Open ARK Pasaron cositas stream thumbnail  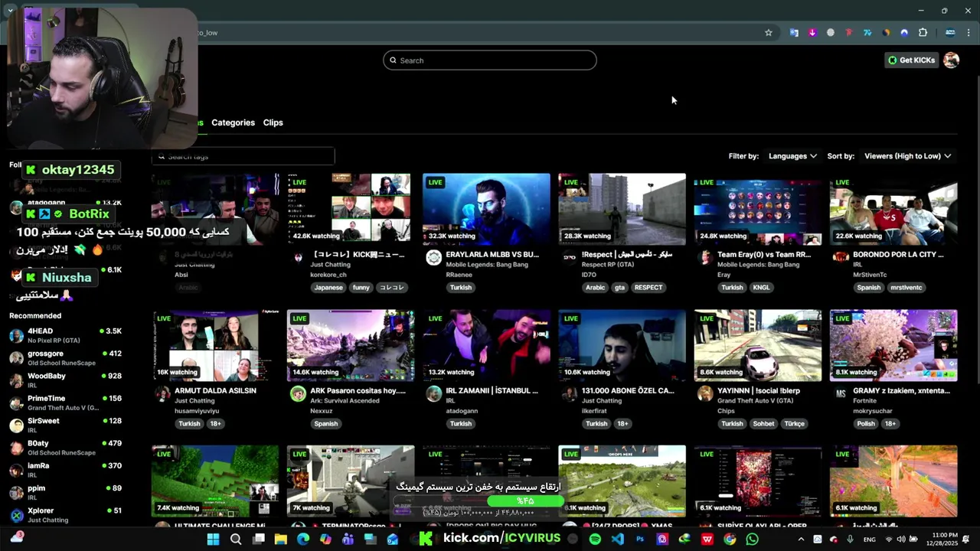coord(351,345)
